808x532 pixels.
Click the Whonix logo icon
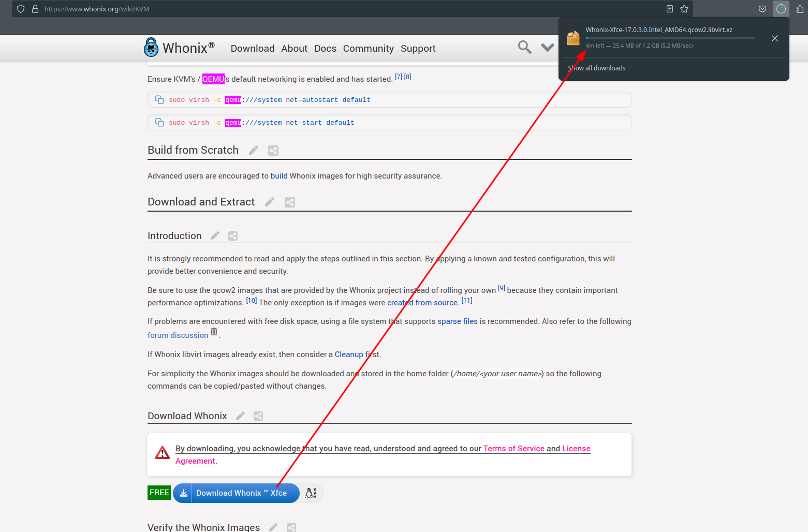[x=151, y=47]
